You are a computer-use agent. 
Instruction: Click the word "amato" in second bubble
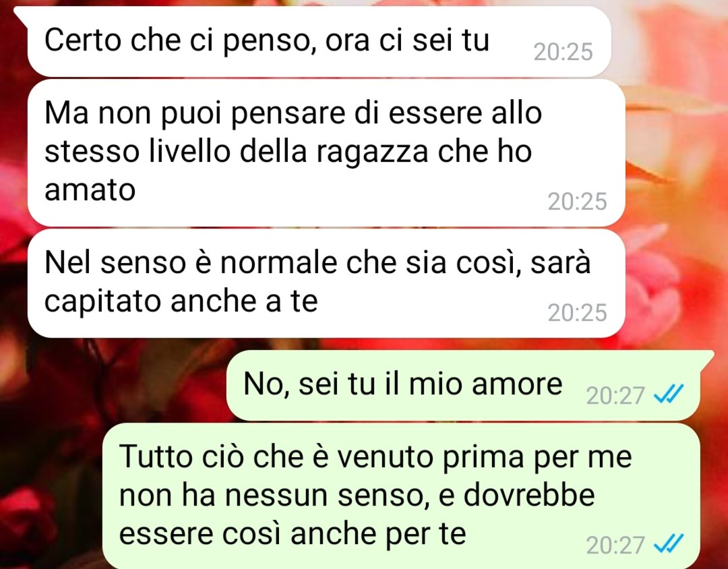pyautogui.click(x=90, y=190)
